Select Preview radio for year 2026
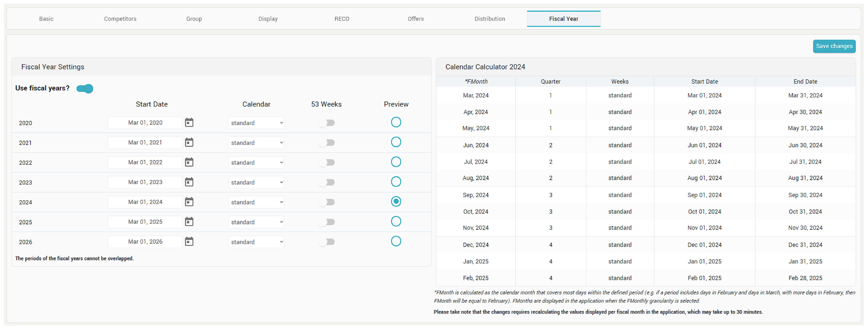The image size is (868, 329). (x=396, y=241)
